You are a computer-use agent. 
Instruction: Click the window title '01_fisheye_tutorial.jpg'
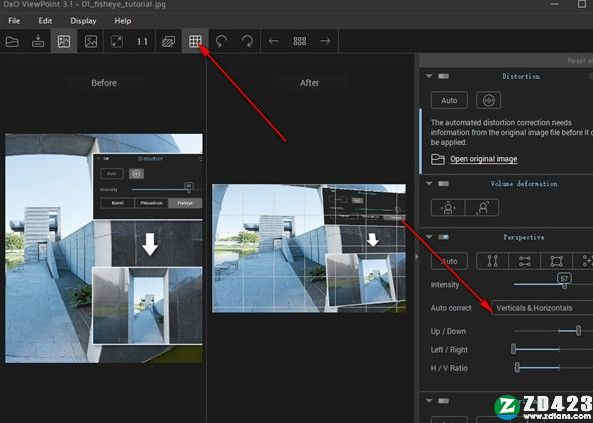[x=124, y=4]
